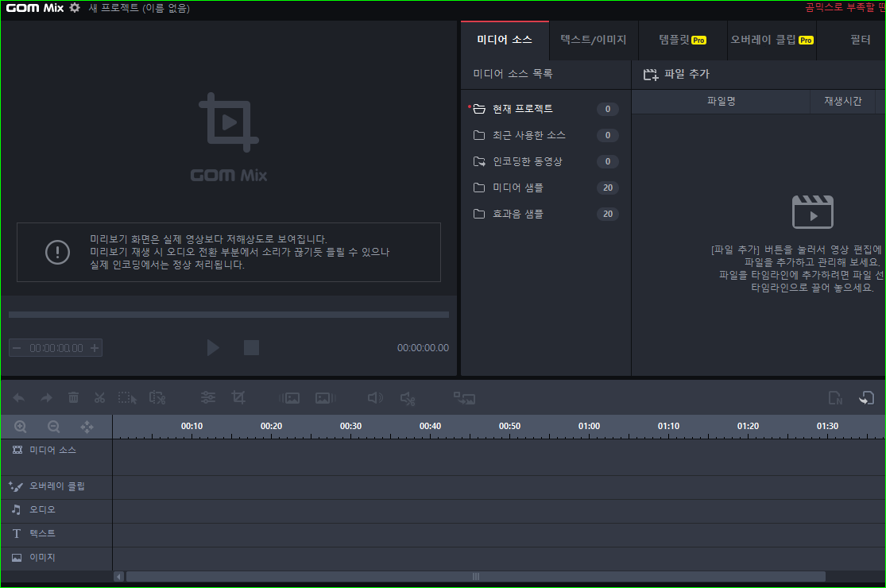The image size is (886, 588).
Task: Click the 00:30 timeline ruler mark
Action: coord(350,426)
